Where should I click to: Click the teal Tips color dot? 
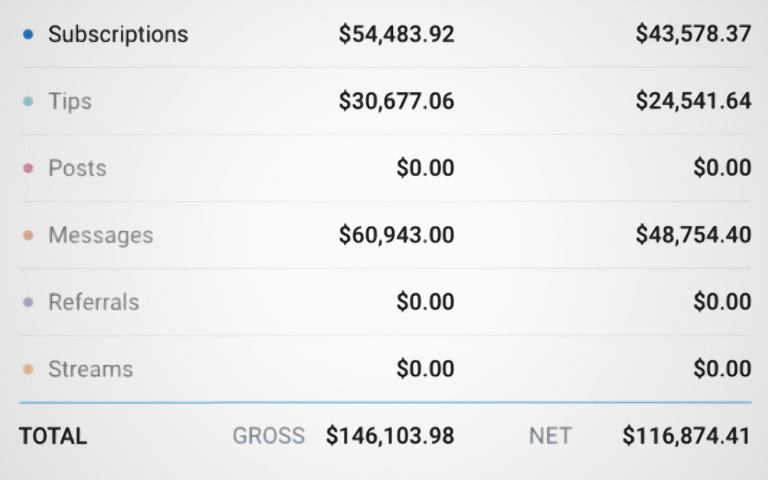point(28,101)
